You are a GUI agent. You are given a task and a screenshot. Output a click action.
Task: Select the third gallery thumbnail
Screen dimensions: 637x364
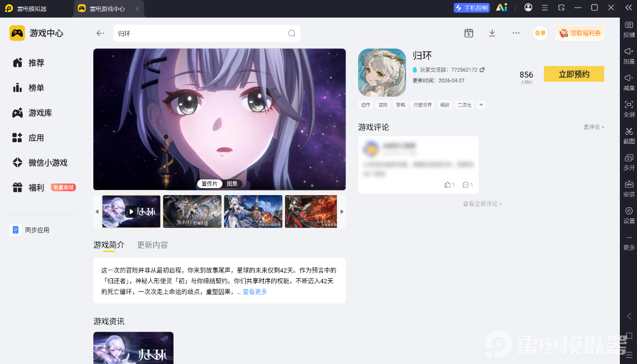[x=253, y=212]
